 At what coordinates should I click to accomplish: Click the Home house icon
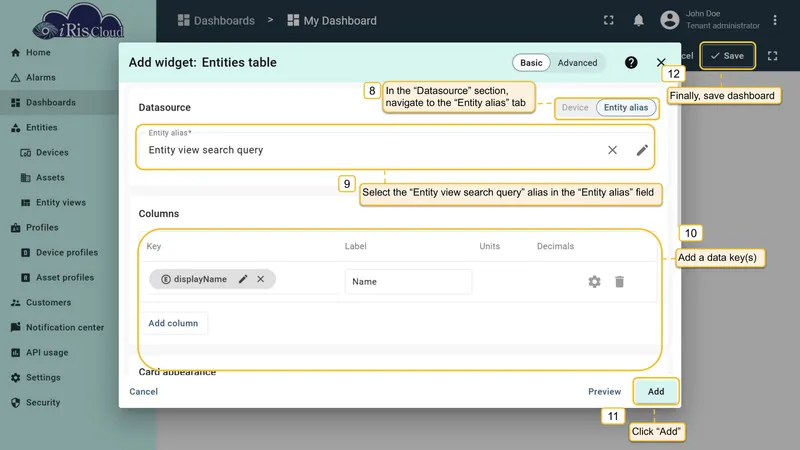click(15, 53)
